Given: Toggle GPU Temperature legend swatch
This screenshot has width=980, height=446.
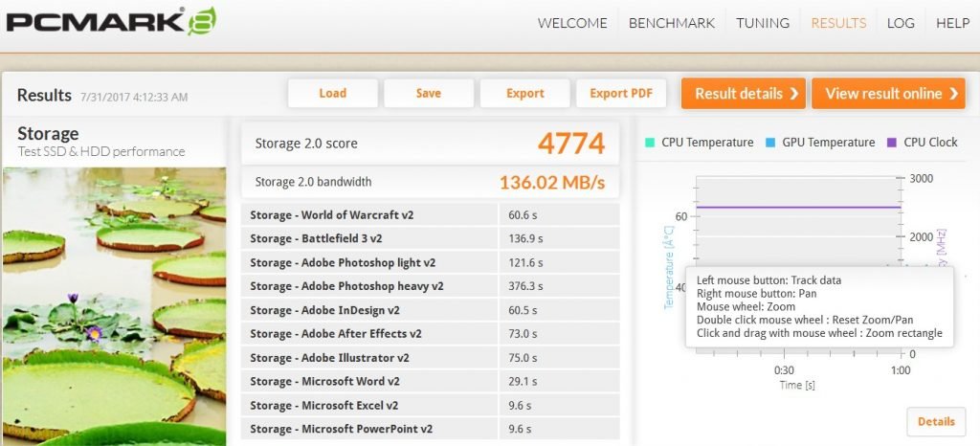Looking at the screenshot, I should (770, 143).
